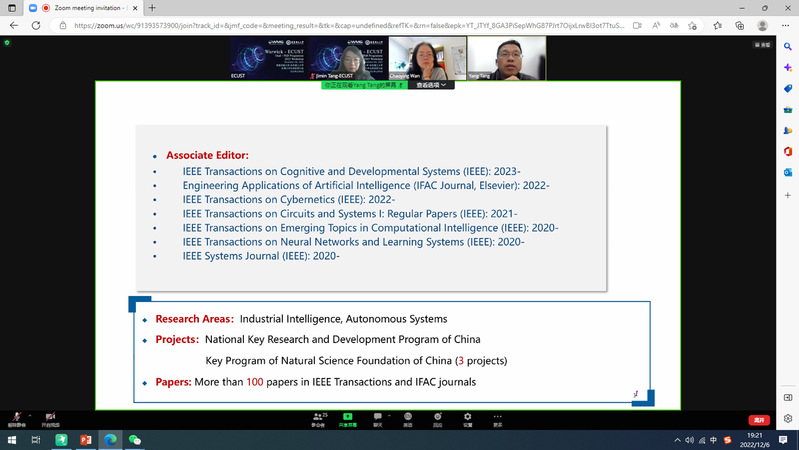Image resolution: width=799 pixels, height=450 pixels.
Task: Toggle the 中 input method indicator
Action: tap(713, 440)
